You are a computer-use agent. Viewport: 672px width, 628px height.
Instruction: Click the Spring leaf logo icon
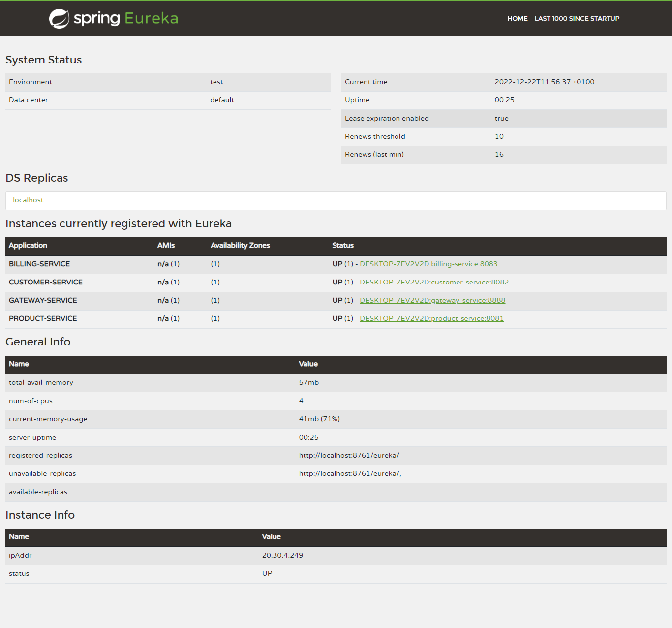59,19
